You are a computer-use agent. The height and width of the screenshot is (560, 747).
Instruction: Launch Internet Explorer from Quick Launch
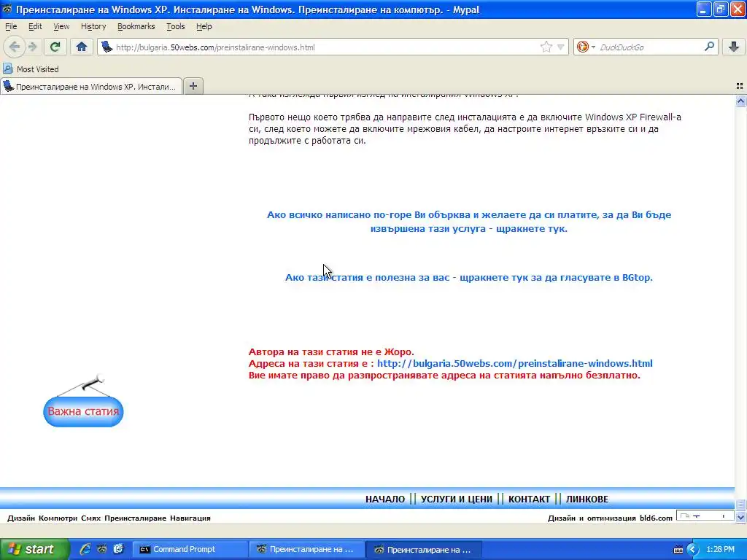85,549
